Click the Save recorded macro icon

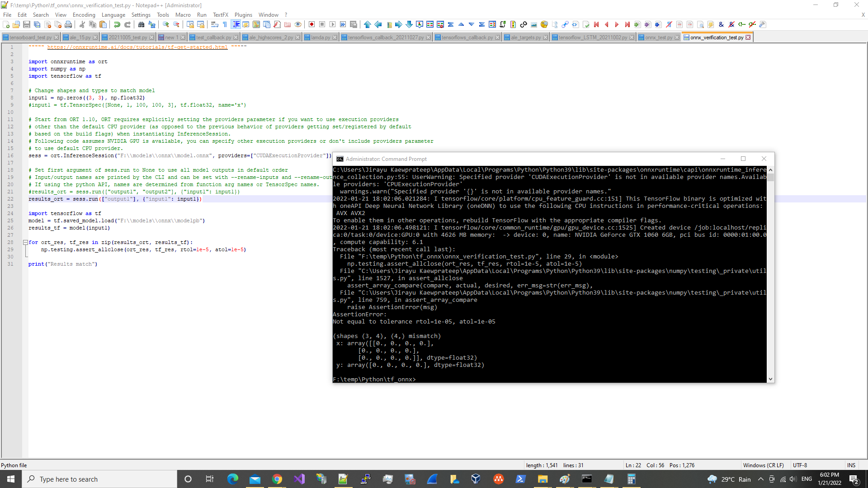[354, 24]
